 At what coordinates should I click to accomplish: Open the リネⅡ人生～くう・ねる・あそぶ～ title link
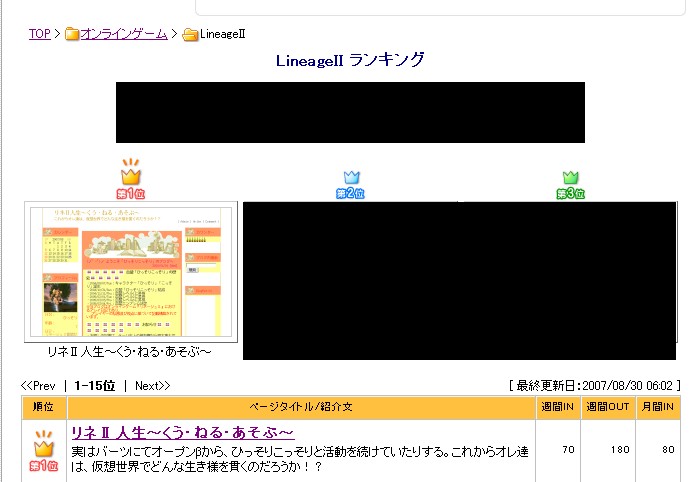point(183,432)
